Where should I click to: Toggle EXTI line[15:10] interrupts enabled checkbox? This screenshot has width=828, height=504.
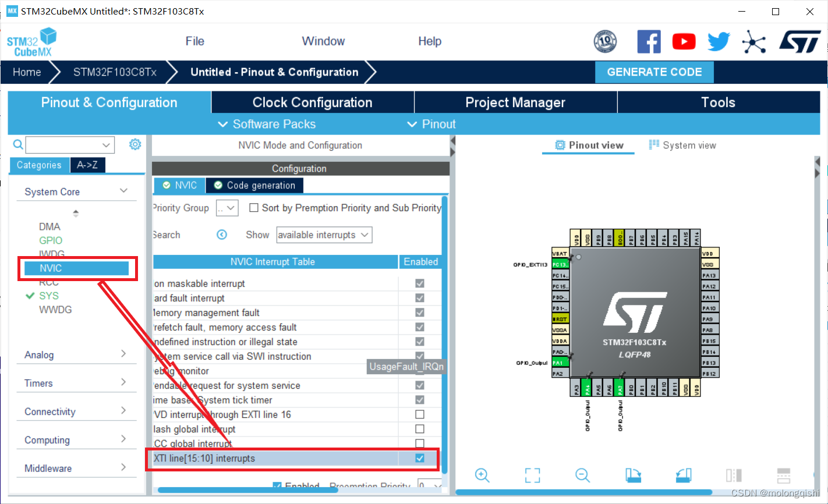tap(420, 458)
